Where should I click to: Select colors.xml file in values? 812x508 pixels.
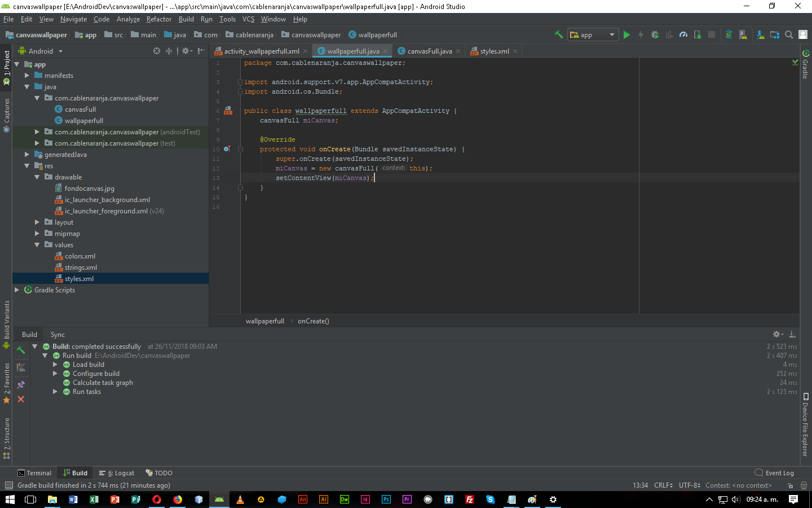80,256
